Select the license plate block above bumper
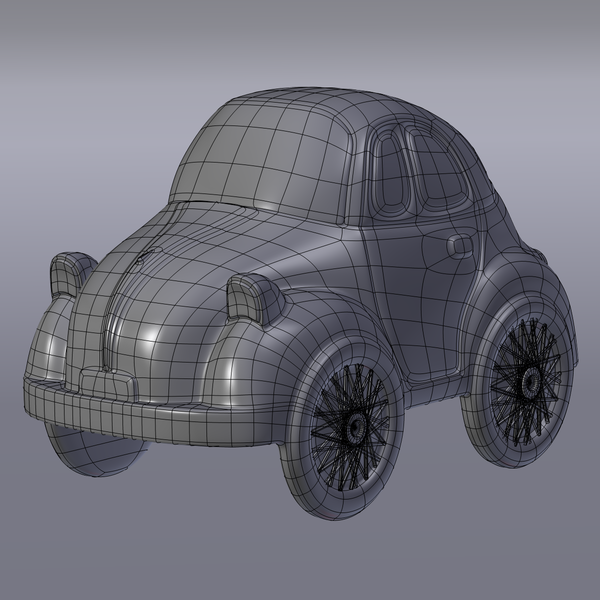 point(105,380)
